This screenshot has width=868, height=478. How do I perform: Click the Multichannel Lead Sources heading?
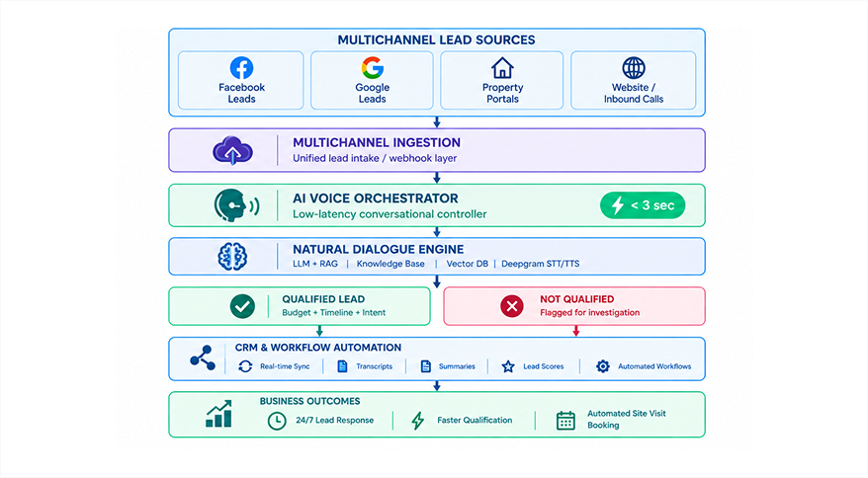click(x=436, y=40)
